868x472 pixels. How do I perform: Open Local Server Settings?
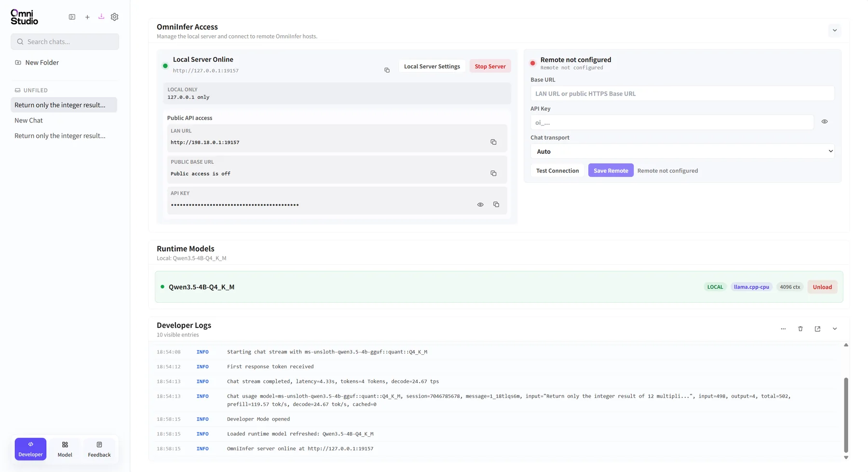[432, 66]
